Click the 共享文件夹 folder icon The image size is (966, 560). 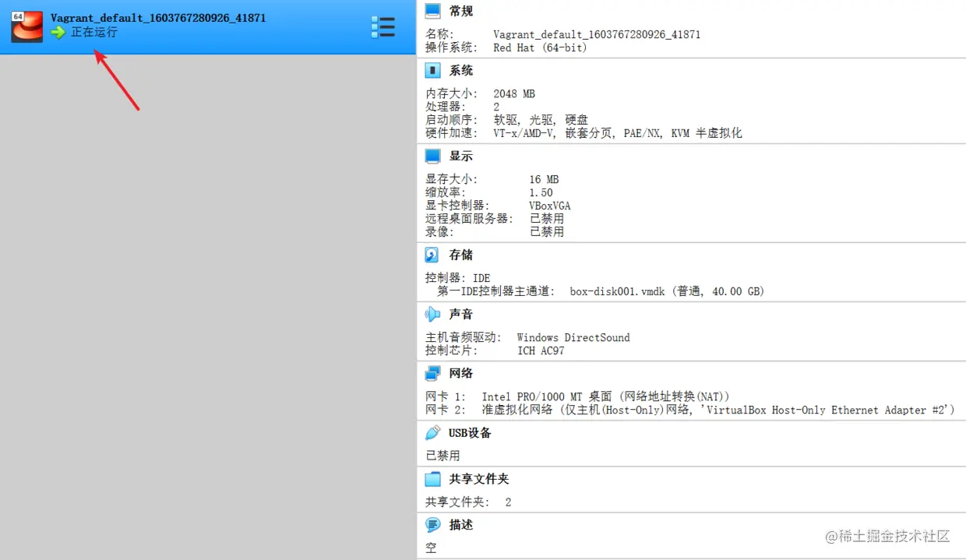click(x=432, y=479)
